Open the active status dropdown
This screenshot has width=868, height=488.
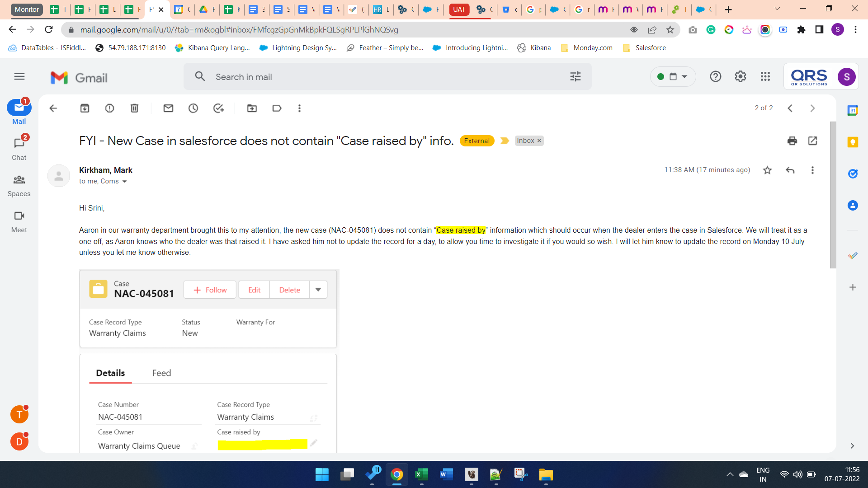(673, 77)
